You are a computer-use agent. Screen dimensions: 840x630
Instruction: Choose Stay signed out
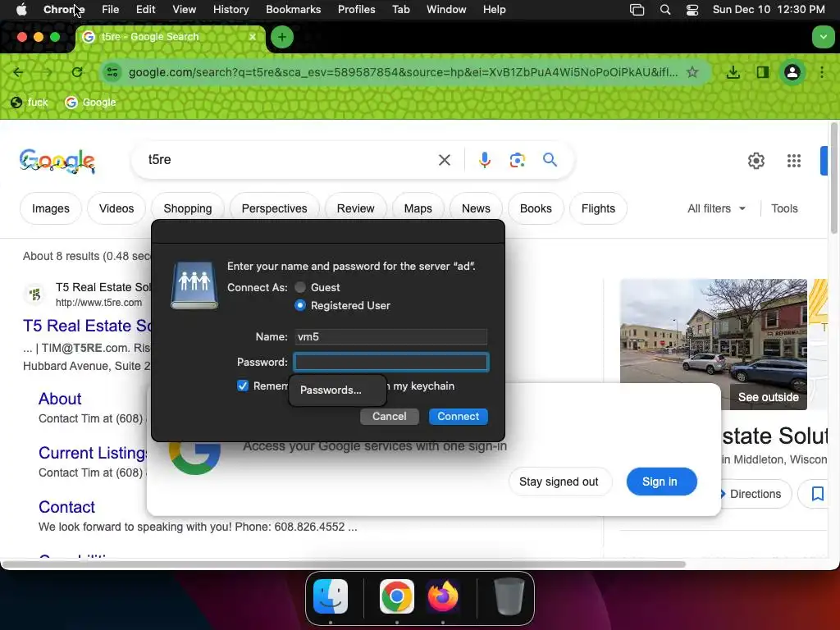558,482
